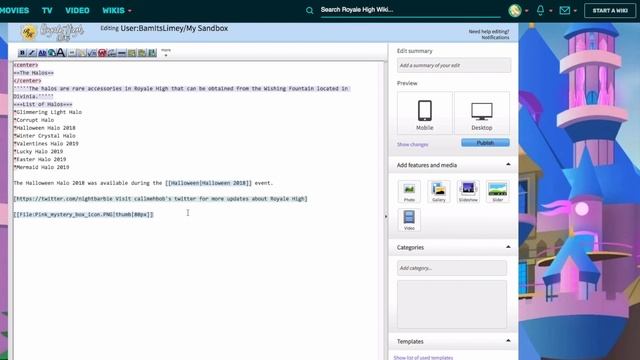Focus the Search Royale High Wiki field
This screenshot has width=640, height=360.
click(x=410, y=10)
